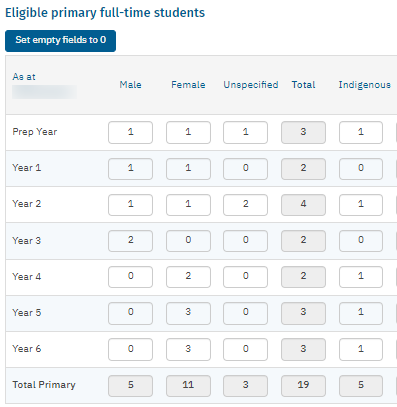Click the Prep Year Total read-only box
This screenshot has width=397, height=407.
pyautogui.click(x=303, y=132)
